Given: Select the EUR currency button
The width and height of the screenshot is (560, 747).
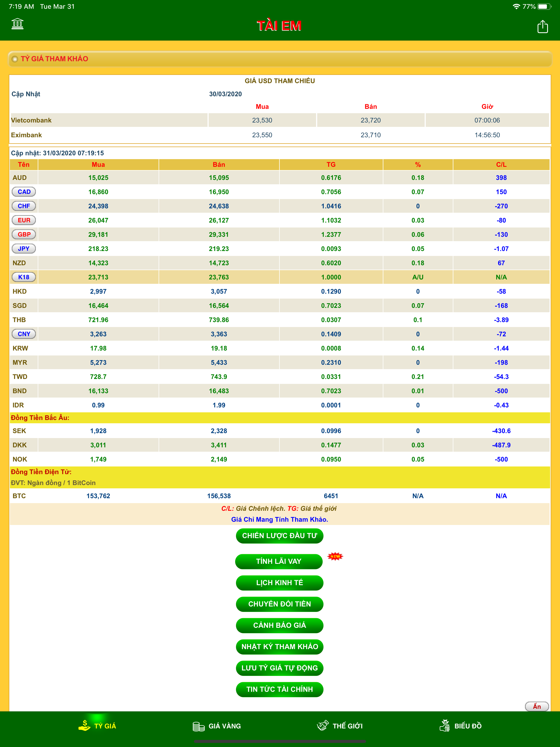Looking at the screenshot, I should coord(24,220).
